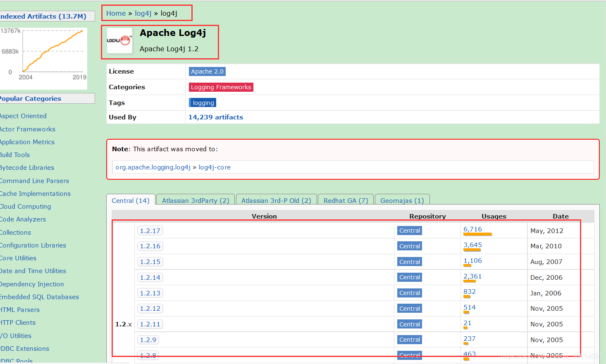Click Central badge for version 1.2.14

coord(409,277)
